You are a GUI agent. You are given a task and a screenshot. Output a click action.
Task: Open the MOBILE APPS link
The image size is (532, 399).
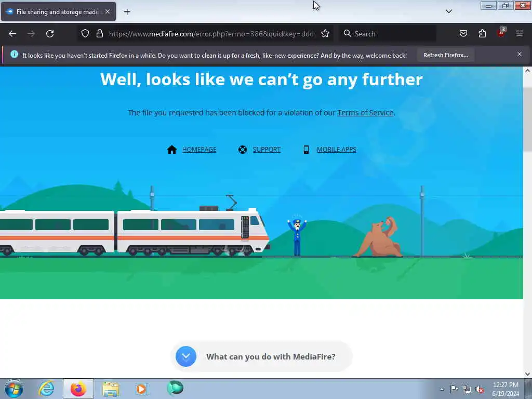[337, 149]
